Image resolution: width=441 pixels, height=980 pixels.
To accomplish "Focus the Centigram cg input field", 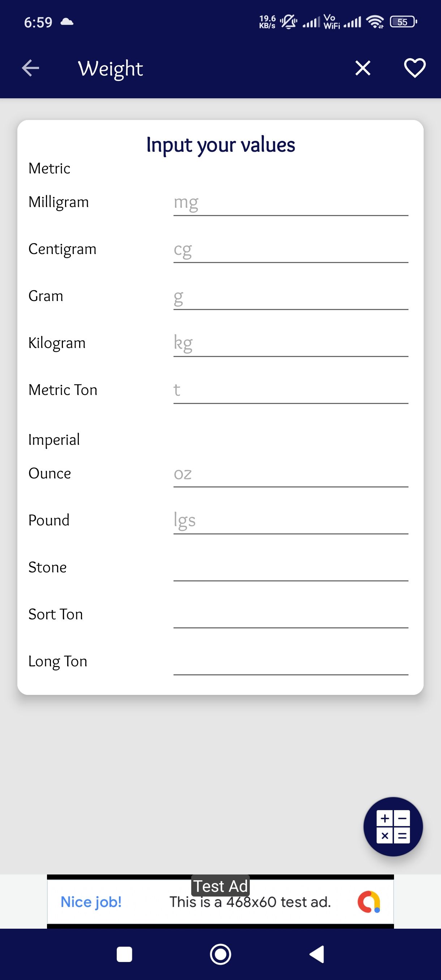I will pyautogui.click(x=290, y=250).
